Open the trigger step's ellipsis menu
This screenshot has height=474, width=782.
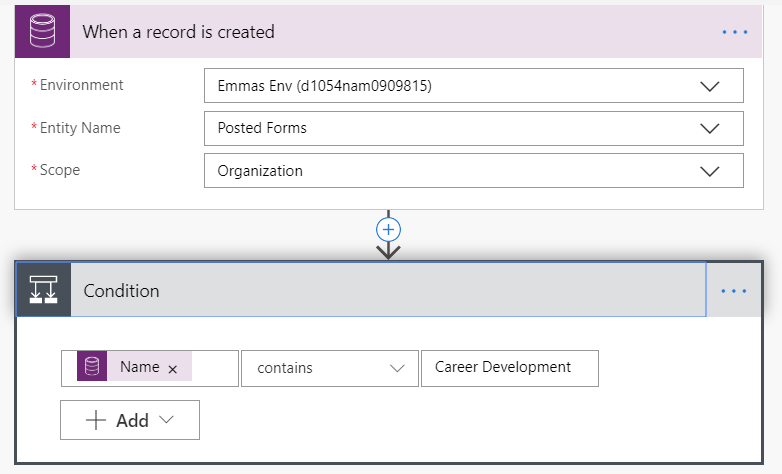(x=735, y=32)
